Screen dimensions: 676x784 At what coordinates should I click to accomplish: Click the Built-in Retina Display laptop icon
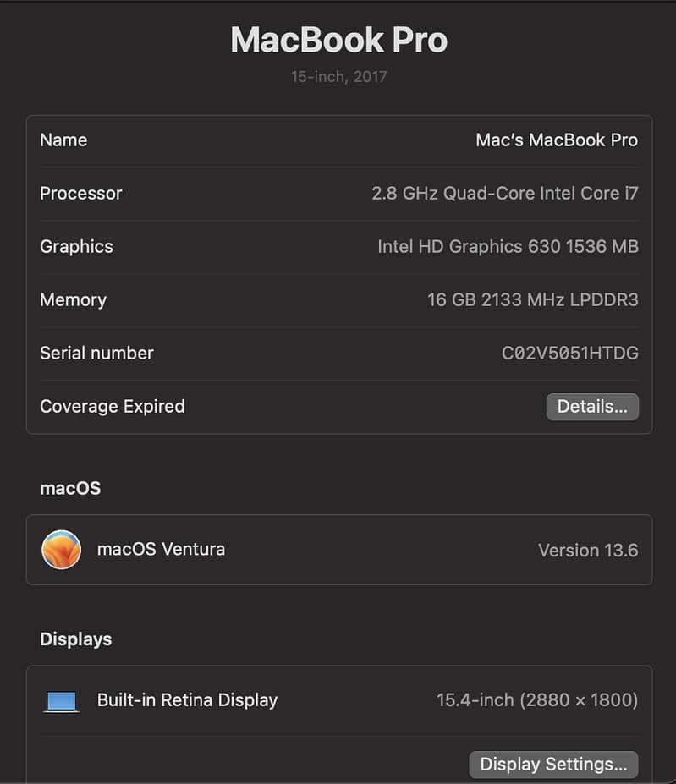tap(62, 701)
